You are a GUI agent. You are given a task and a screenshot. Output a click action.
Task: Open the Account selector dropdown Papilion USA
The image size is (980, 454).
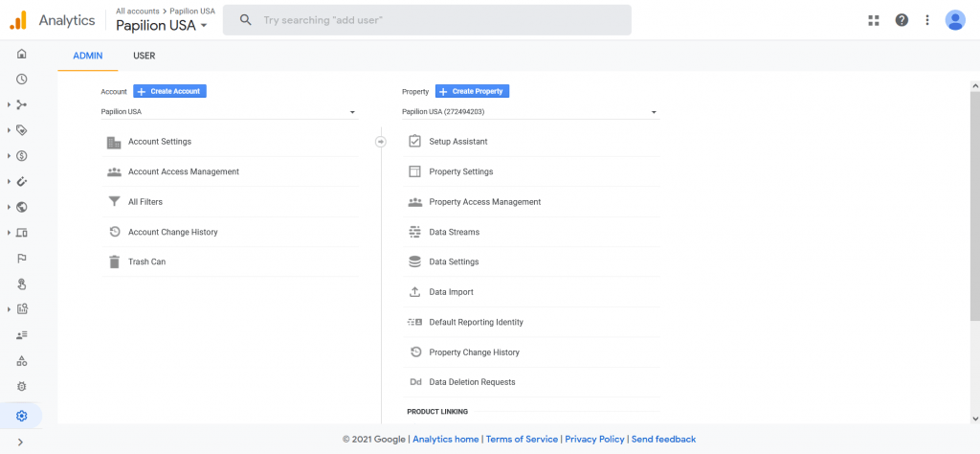click(230, 112)
